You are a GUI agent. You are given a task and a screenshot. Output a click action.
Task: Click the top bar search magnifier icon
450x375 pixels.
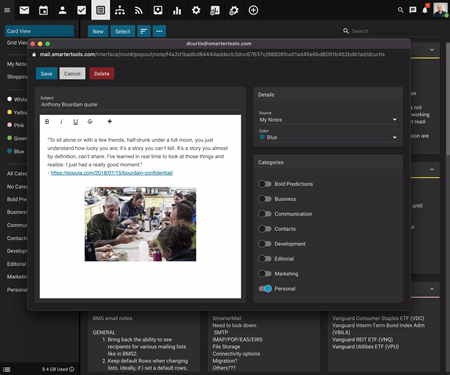click(400, 10)
